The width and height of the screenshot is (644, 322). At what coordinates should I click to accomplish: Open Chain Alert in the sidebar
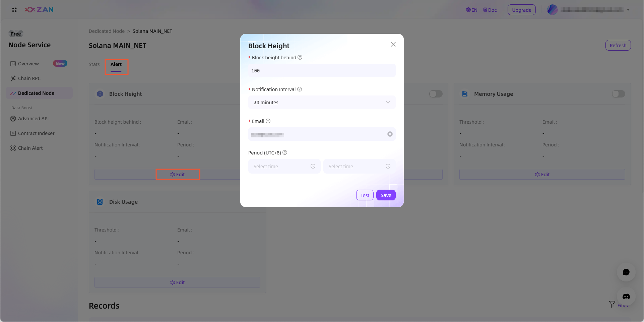(26, 148)
